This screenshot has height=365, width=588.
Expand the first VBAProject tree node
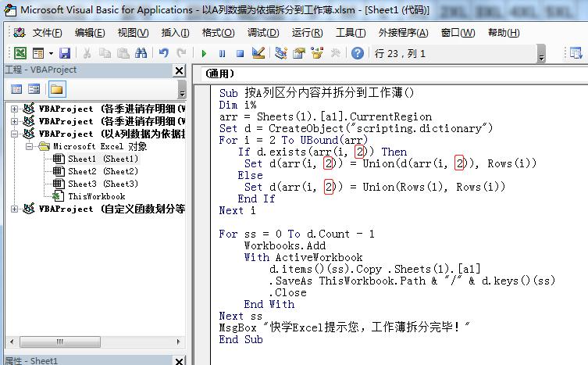(15, 109)
